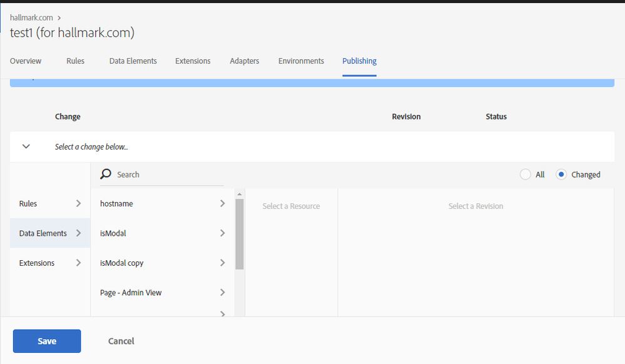
Task: Switch to the Overview tab
Action: pyautogui.click(x=26, y=61)
